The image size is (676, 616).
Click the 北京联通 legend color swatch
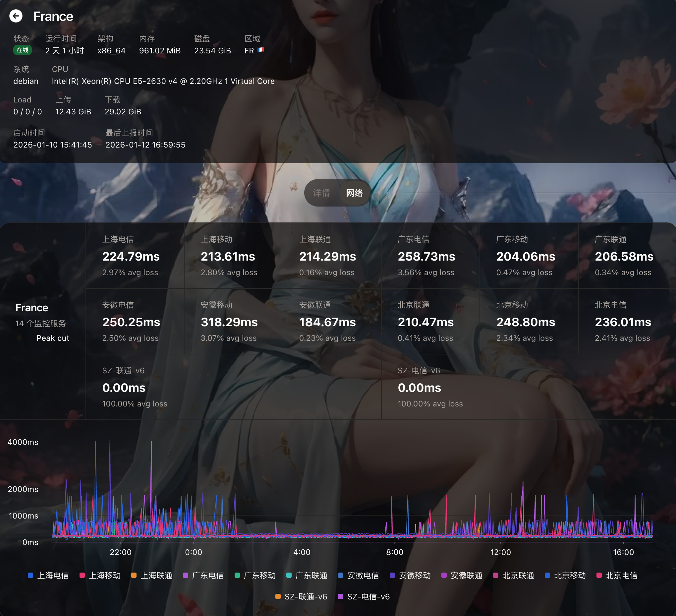point(496,576)
